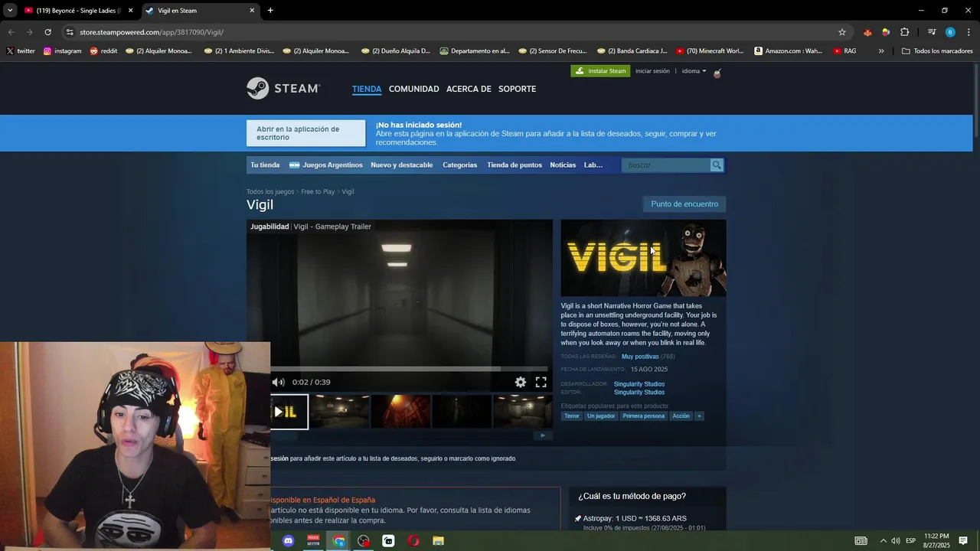Open the Categorías menu in the store bar
The image size is (980, 551).
point(459,165)
